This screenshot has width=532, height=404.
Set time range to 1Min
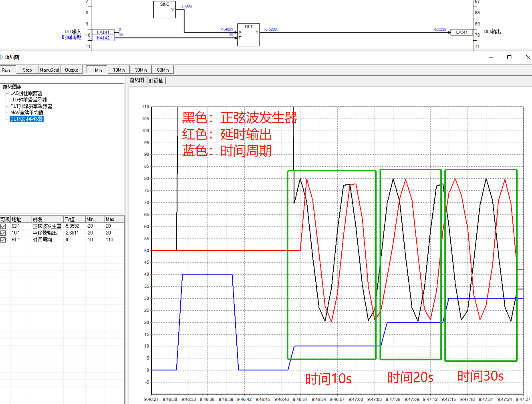pos(97,70)
